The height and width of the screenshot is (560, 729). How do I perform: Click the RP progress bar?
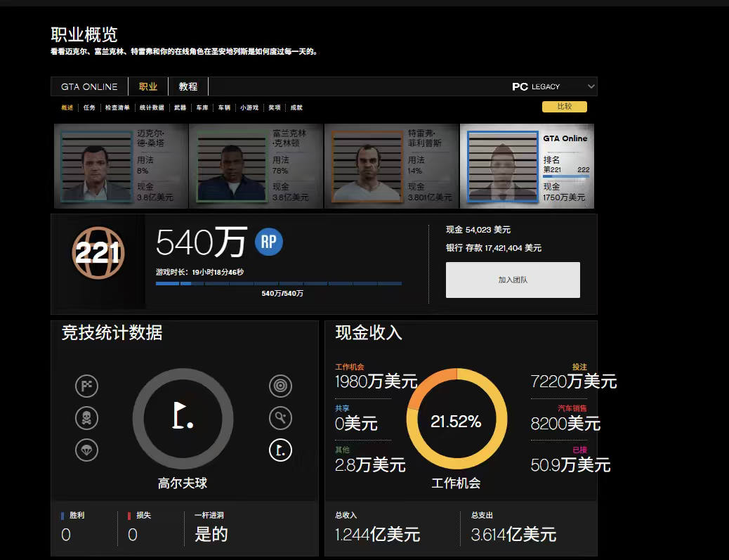pos(279,284)
